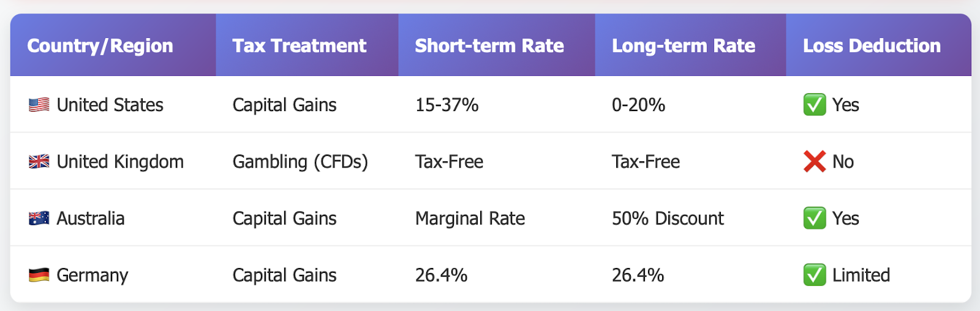Click the Australia flag icon
Screen dimensions: 980x311
click(x=39, y=218)
